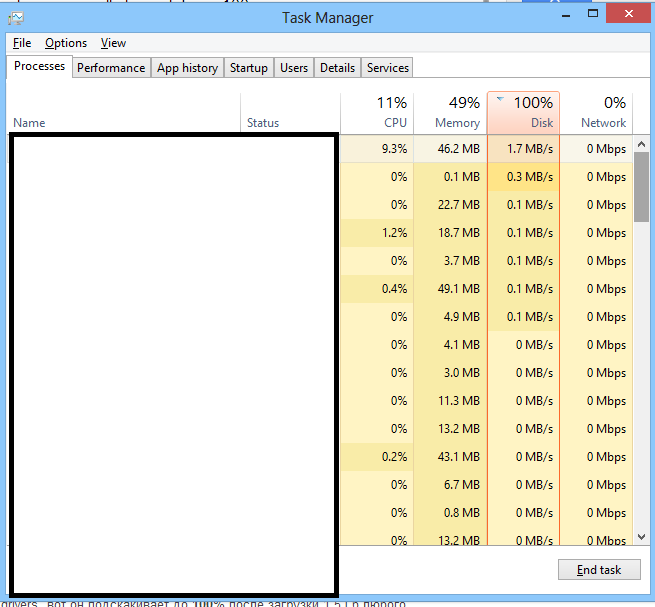This screenshot has width=655, height=607.
Task: Open the Startup tab
Action: click(x=249, y=68)
